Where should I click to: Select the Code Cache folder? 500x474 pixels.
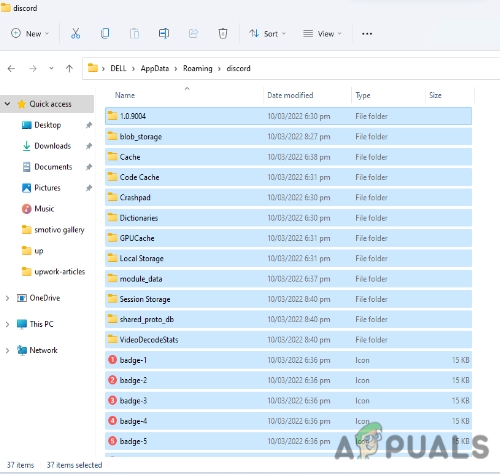click(x=288, y=177)
